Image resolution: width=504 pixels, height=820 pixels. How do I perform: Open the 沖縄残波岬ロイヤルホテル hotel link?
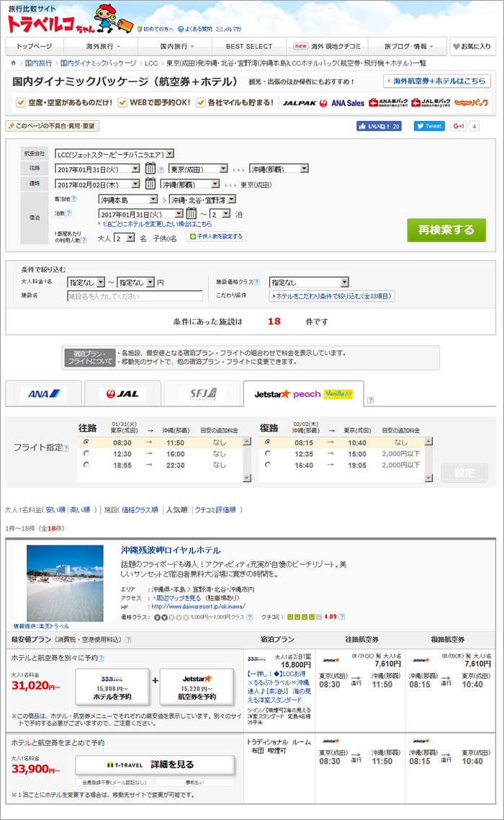[x=171, y=550]
